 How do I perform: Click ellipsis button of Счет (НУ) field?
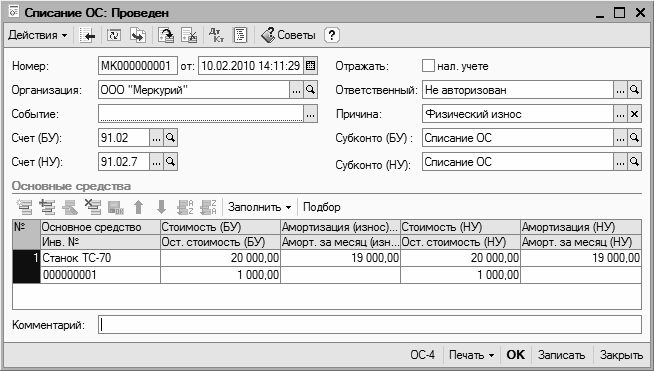(156, 162)
